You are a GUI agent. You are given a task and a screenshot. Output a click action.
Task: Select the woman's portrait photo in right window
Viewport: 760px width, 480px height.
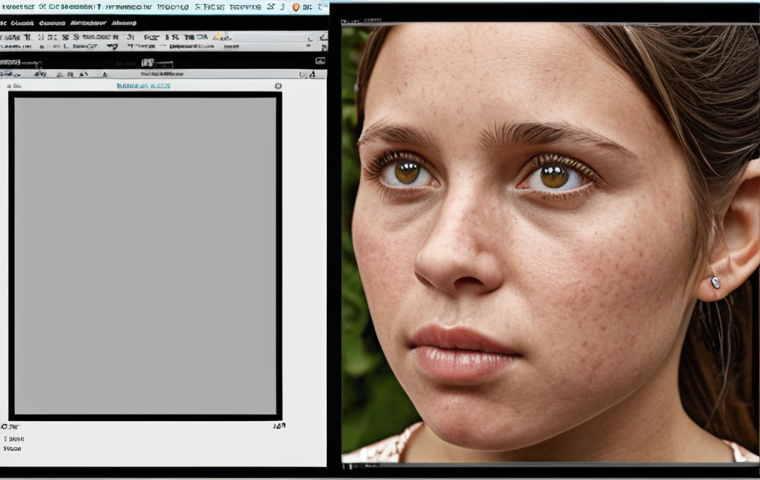(550, 244)
